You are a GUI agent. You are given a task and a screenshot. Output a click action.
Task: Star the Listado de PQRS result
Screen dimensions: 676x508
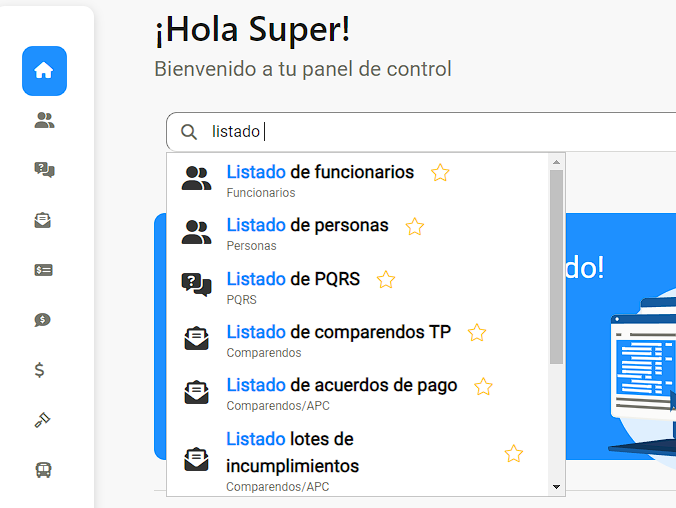coord(386,280)
